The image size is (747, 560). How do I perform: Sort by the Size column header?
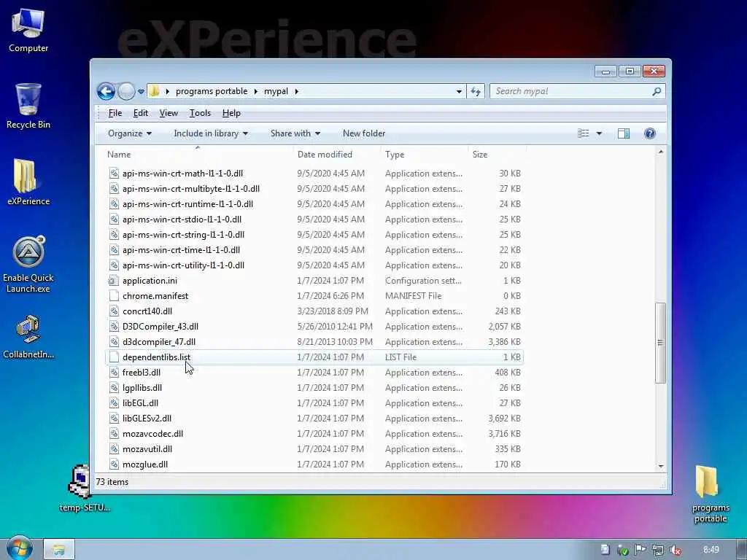point(497,155)
